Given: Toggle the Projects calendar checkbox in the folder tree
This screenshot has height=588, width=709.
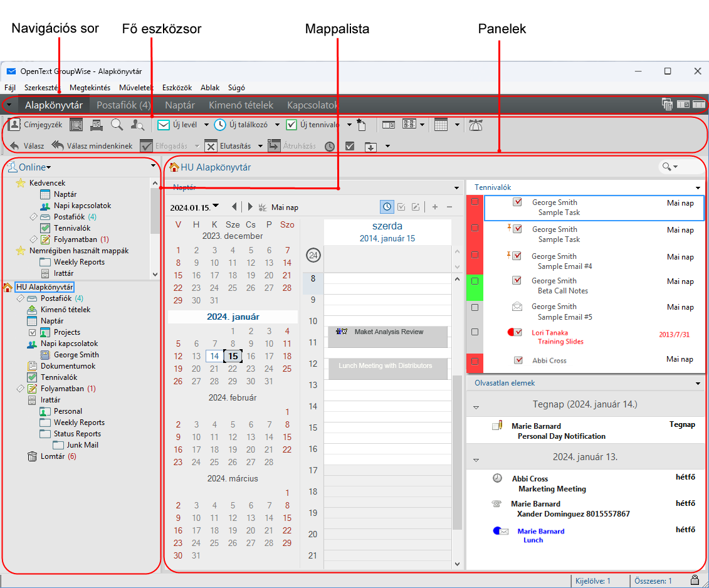Looking at the screenshot, I should [x=32, y=332].
